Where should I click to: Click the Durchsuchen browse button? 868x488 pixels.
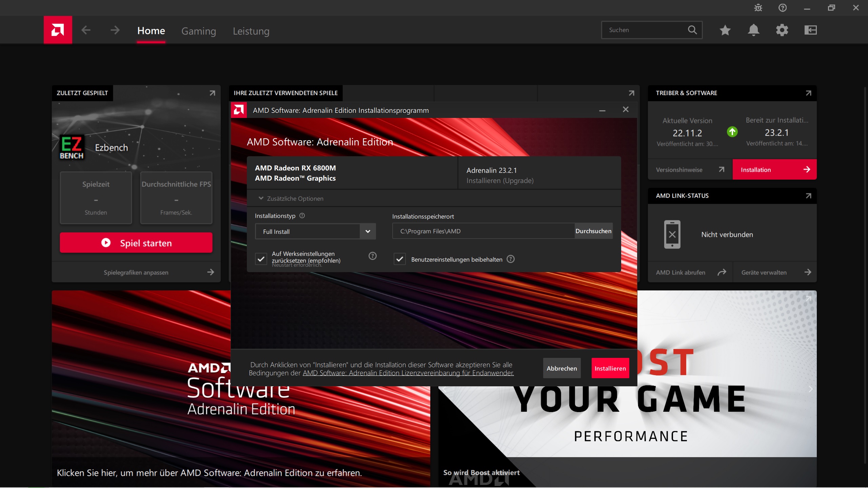(593, 231)
